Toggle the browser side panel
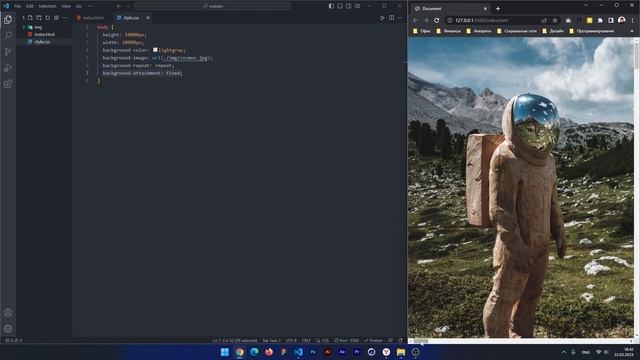640x360 pixels. tap(611, 20)
